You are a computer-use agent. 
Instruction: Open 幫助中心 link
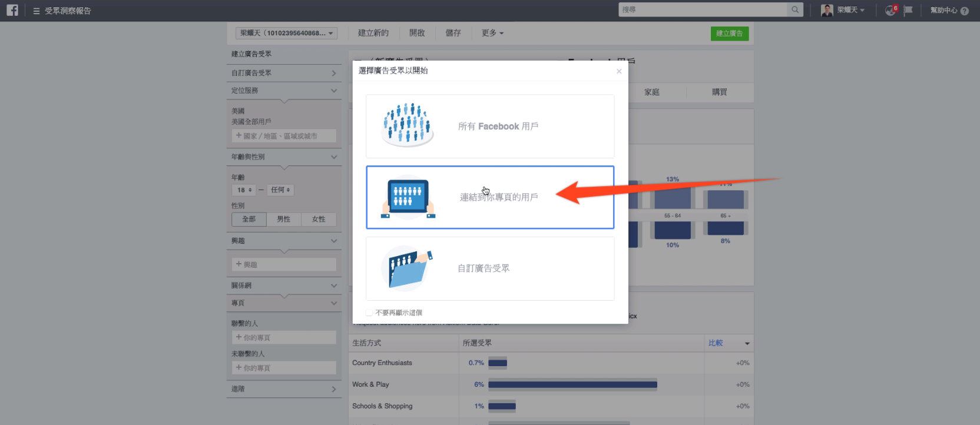[x=943, y=10]
